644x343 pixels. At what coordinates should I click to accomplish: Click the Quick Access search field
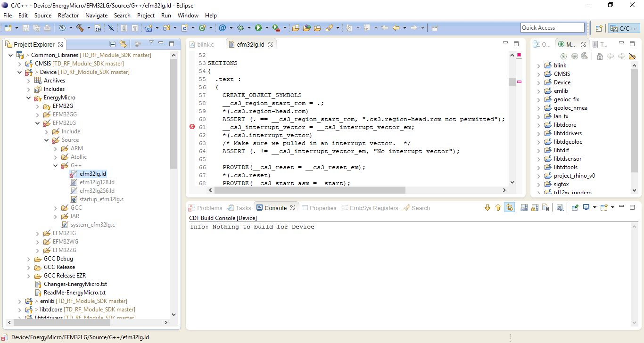point(552,28)
